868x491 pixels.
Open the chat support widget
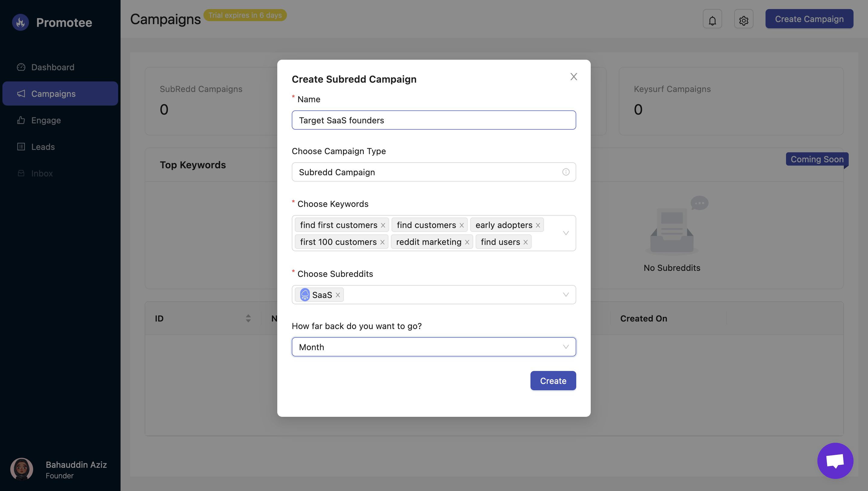point(835,460)
